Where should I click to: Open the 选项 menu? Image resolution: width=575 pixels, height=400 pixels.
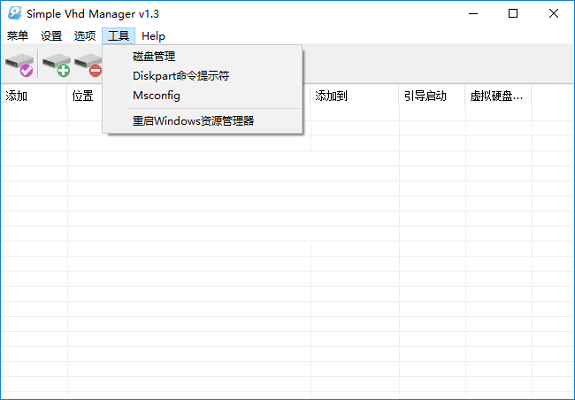[85, 36]
